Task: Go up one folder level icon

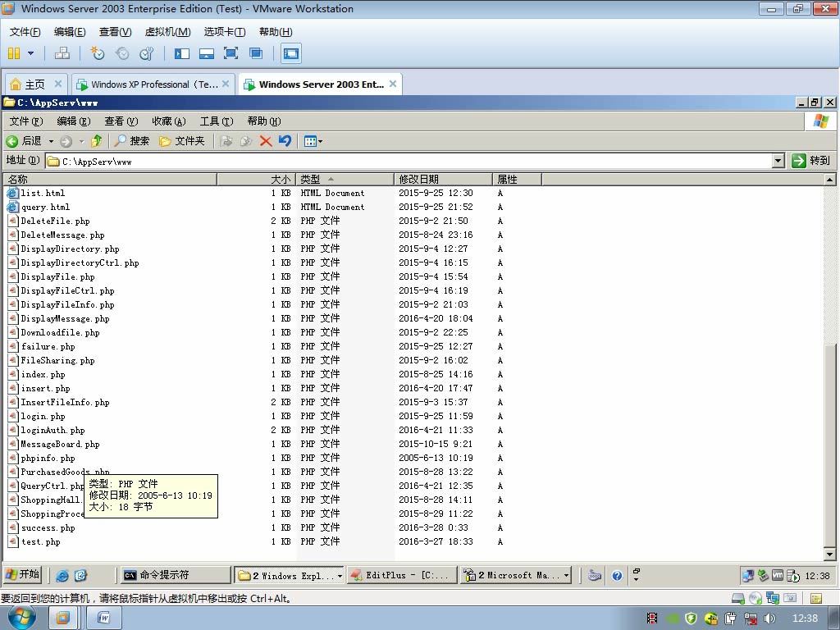Action: coord(97,141)
